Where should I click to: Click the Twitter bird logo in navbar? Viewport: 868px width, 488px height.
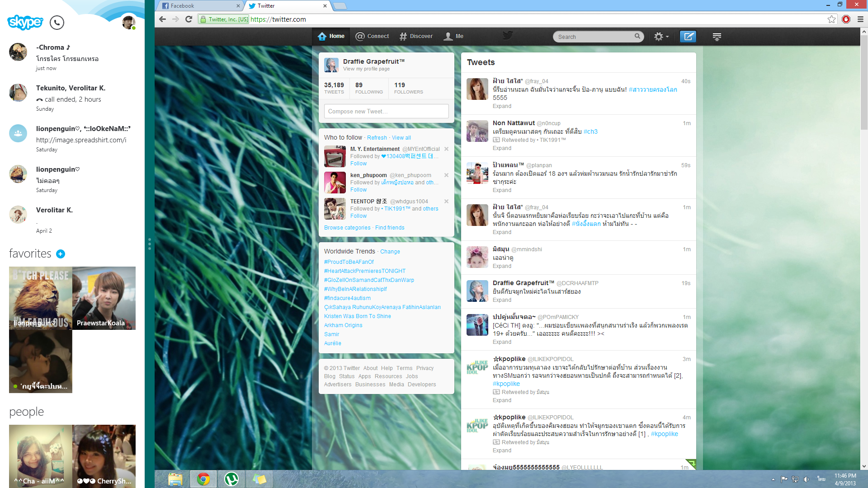508,36
